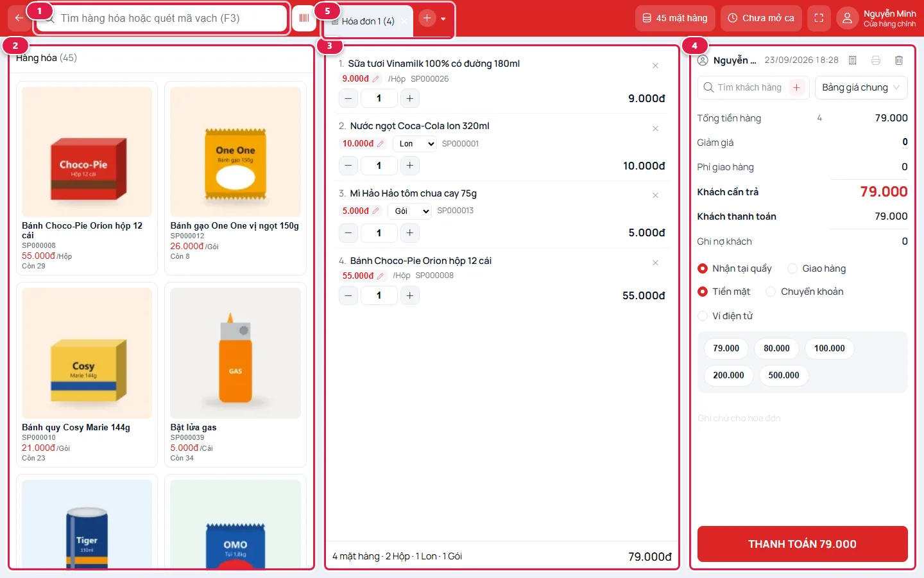Choose Tiền mặt payment method
The image size is (924, 578).
click(x=724, y=292)
